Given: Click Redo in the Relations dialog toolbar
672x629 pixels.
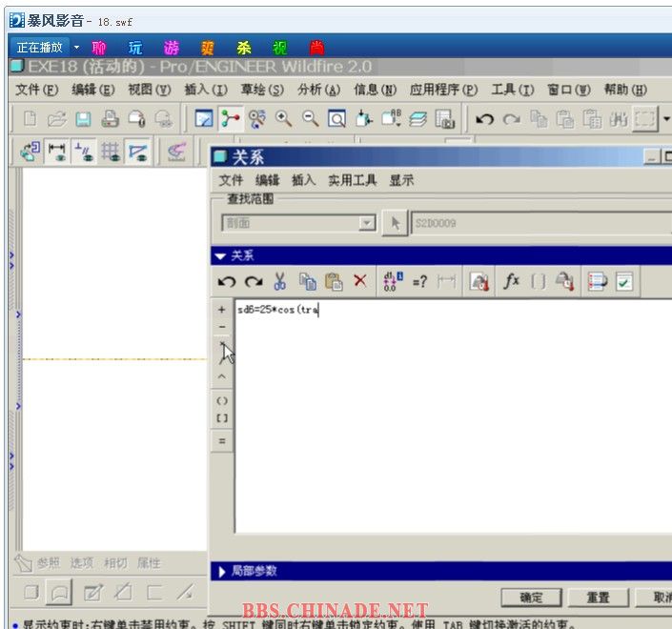Looking at the screenshot, I should 254,282.
